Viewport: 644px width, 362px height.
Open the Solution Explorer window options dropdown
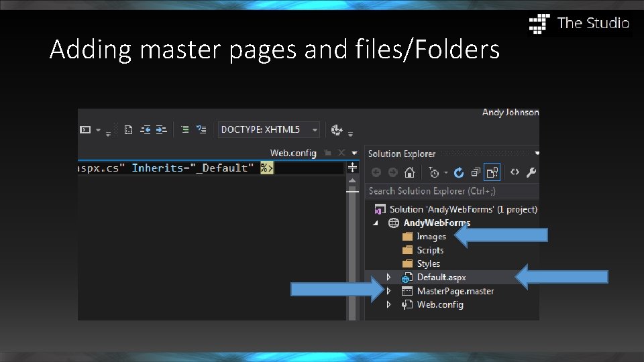537,154
